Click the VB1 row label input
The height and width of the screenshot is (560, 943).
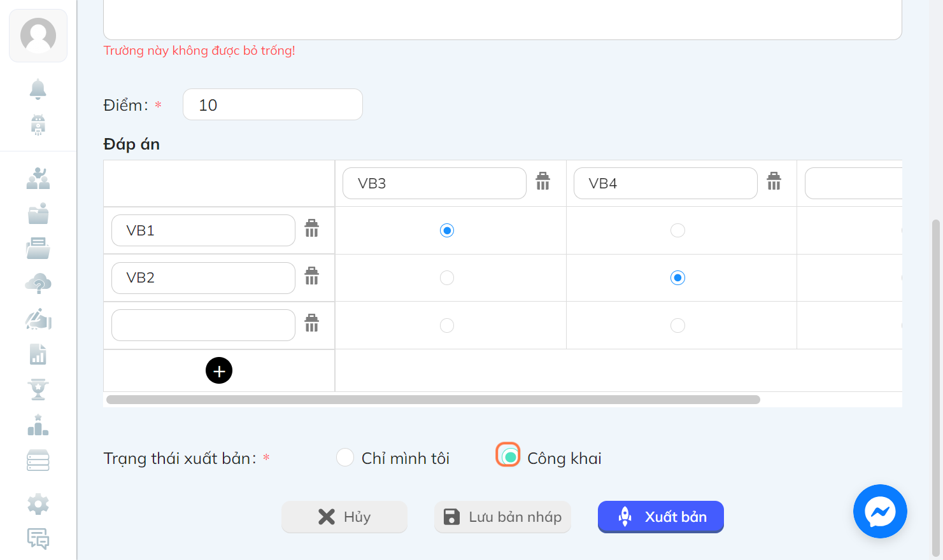pos(203,230)
